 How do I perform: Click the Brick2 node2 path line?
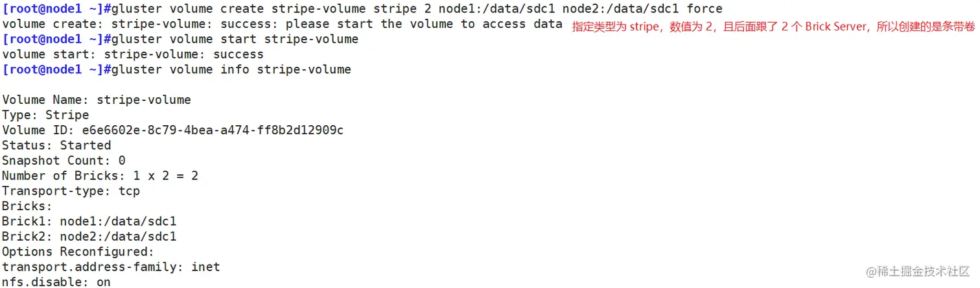(x=89, y=236)
